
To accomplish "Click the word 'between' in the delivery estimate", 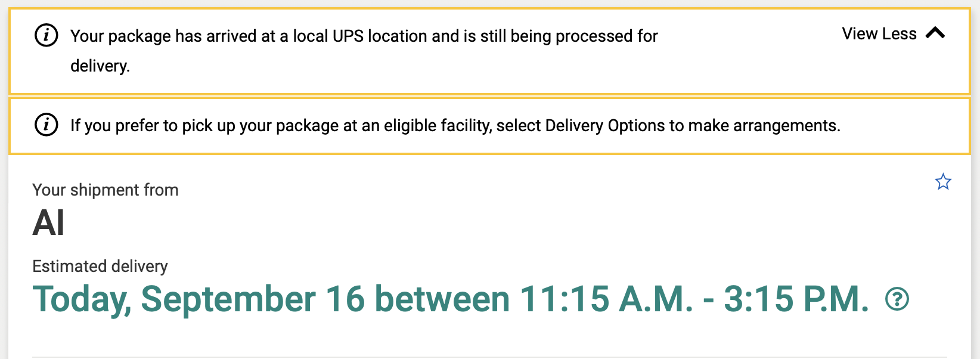I will pos(442,299).
